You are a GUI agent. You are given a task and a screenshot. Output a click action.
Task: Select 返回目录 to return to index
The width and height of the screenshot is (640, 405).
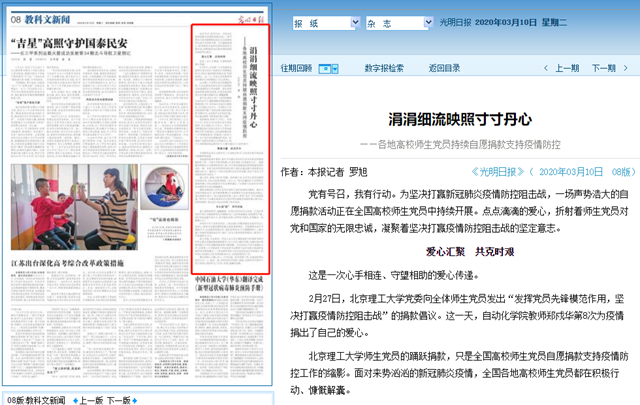click(x=444, y=68)
